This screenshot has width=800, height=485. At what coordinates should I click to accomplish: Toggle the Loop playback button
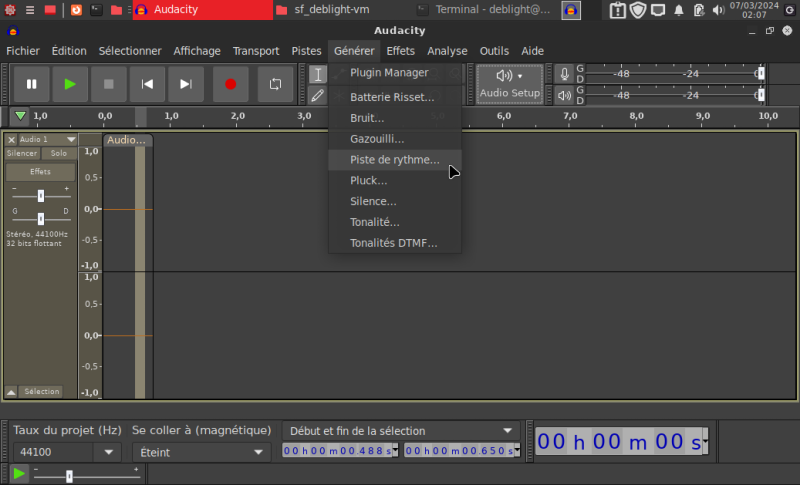coord(275,85)
